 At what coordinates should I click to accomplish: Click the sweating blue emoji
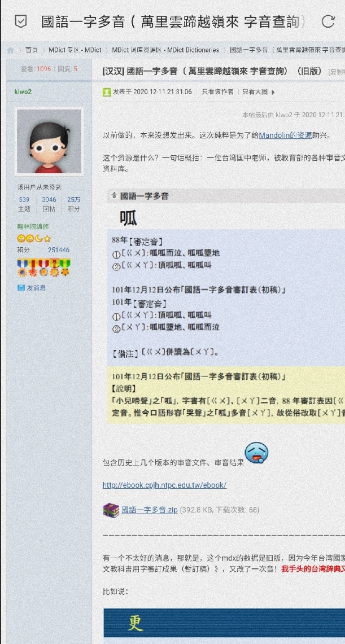click(257, 453)
